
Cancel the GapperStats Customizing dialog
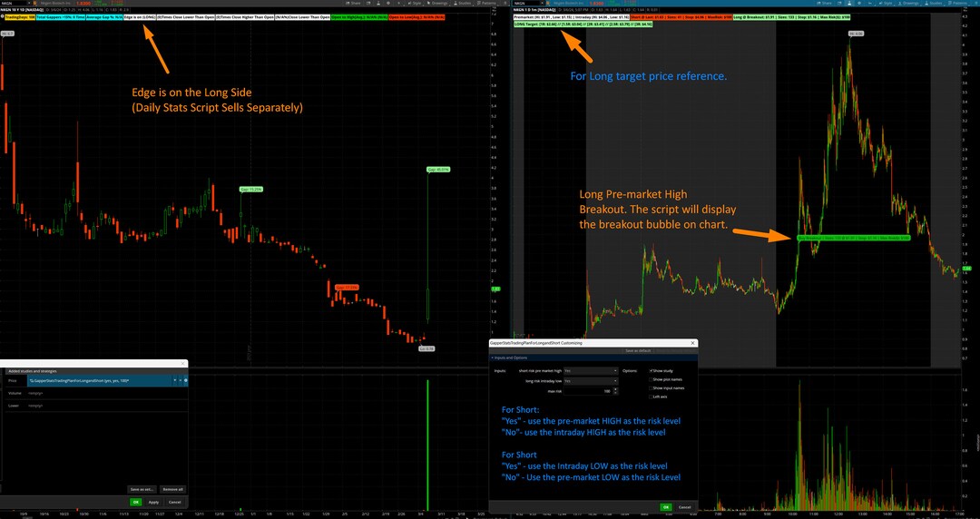tap(685, 507)
